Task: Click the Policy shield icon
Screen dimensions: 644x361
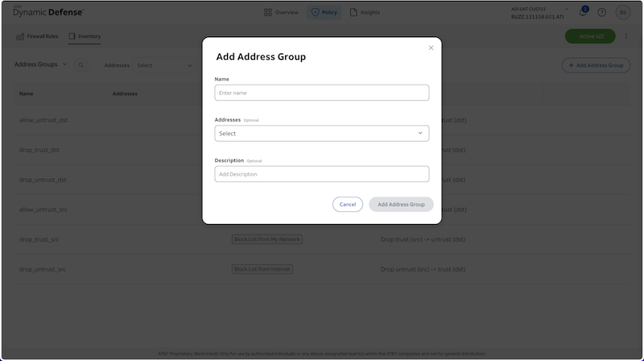Action: click(x=315, y=12)
